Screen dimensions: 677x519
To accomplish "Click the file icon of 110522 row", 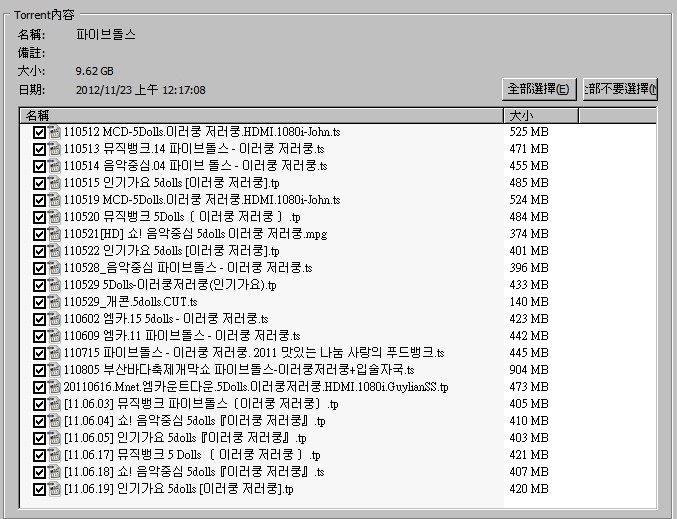I will click(54, 251).
